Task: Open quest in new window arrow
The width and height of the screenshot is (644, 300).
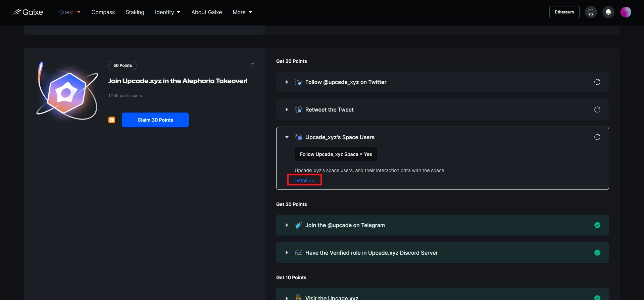Action: [252, 66]
